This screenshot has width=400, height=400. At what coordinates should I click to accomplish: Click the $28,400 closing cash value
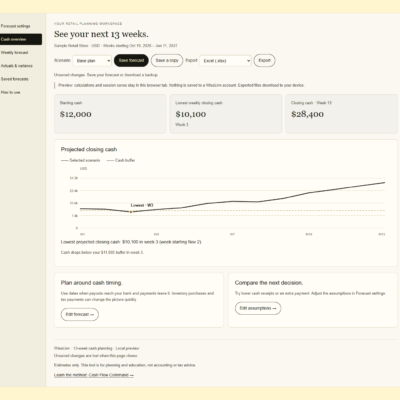pyautogui.click(x=307, y=114)
